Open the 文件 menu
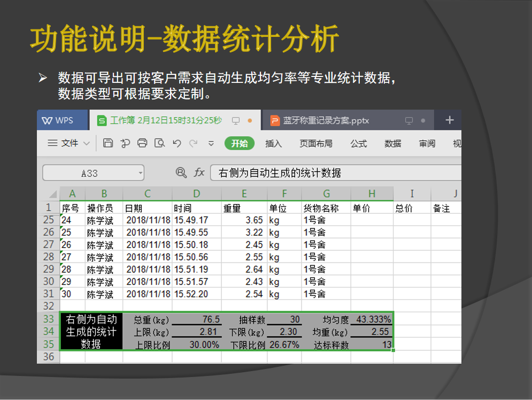The width and height of the screenshot is (532, 400). click(70, 143)
